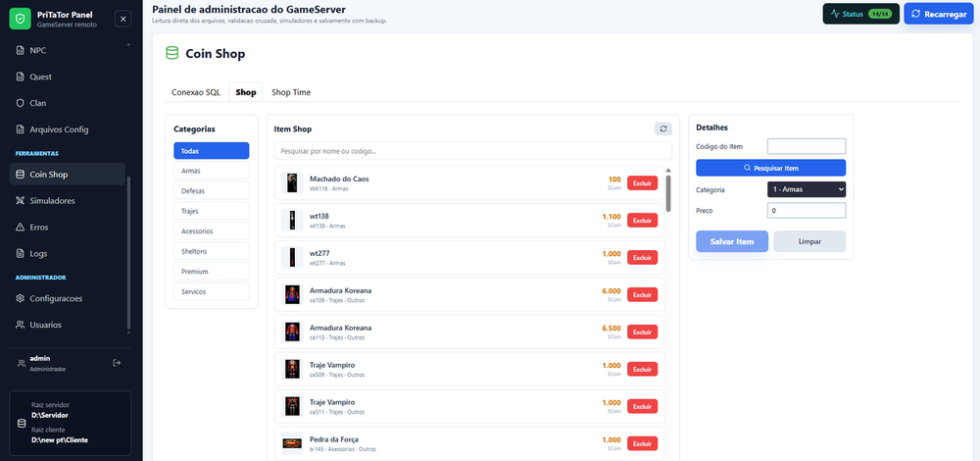Filter by the Sheltons category
Image resolution: width=980 pixels, height=461 pixels.
tap(212, 251)
